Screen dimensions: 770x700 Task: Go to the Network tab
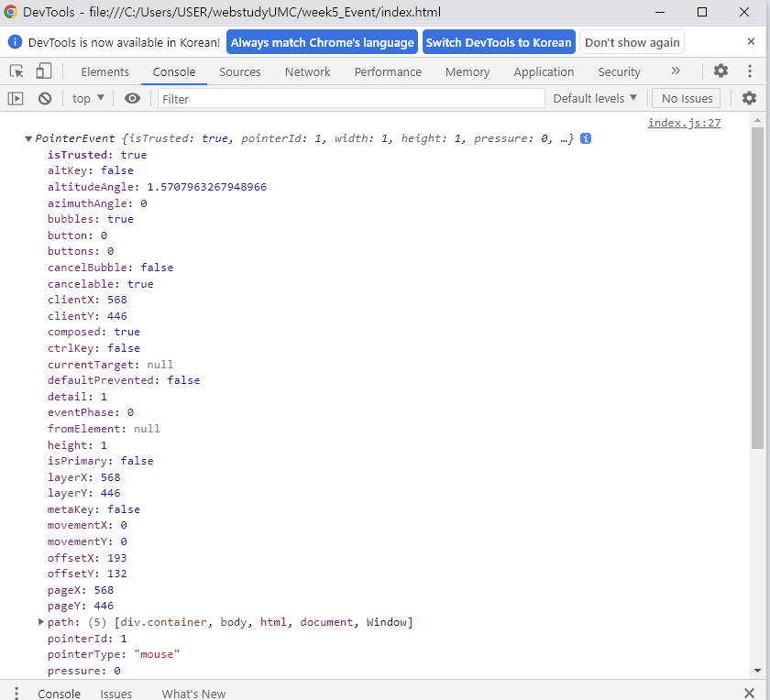pos(307,71)
